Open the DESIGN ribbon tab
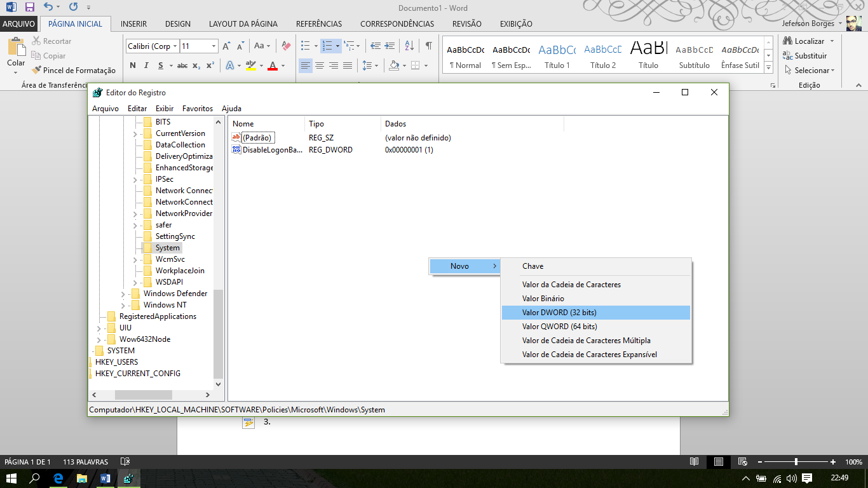Viewport: 868px width, 488px height. pyautogui.click(x=178, y=24)
